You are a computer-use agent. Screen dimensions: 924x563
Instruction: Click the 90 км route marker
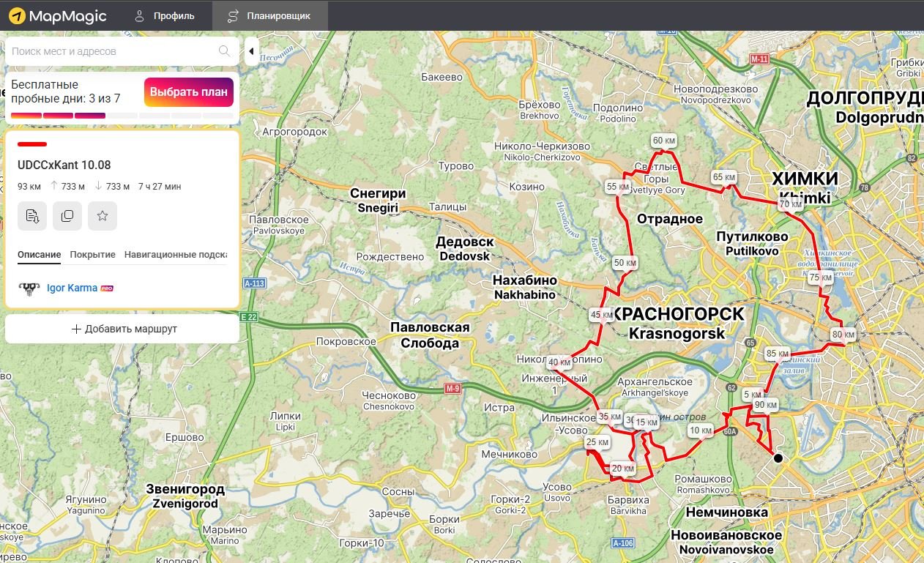tap(766, 405)
